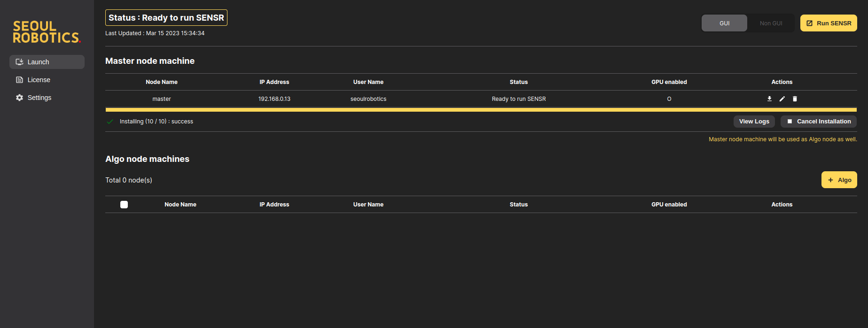Viewport: 868px width, 328px height.
Task: Click the Status: Ready to run SENSR banner
Action: point(166,18)
